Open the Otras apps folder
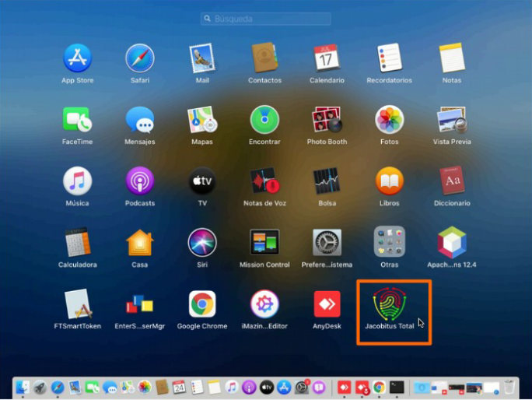The width and height of the screenshot is (532, 400). (x=390, y=243)
